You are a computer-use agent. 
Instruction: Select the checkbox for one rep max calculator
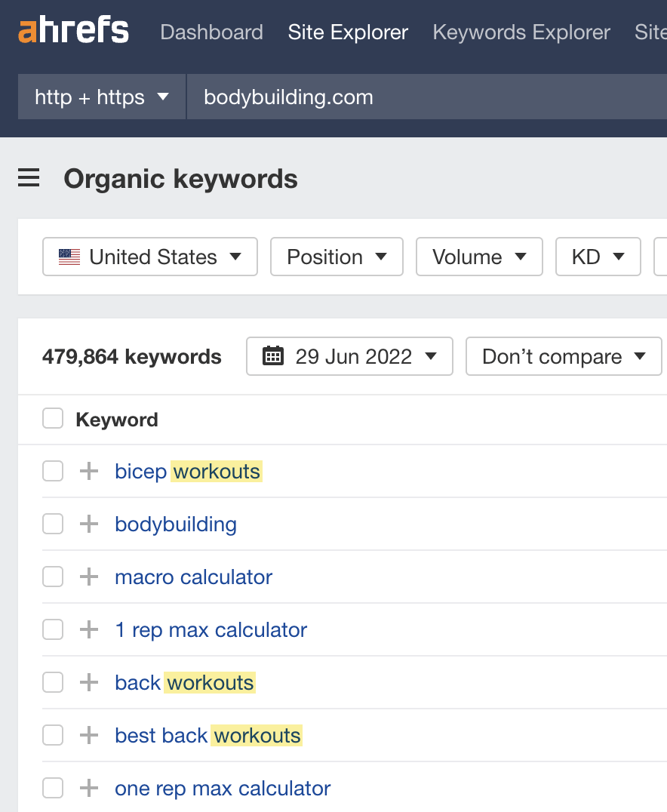[52, 788]
